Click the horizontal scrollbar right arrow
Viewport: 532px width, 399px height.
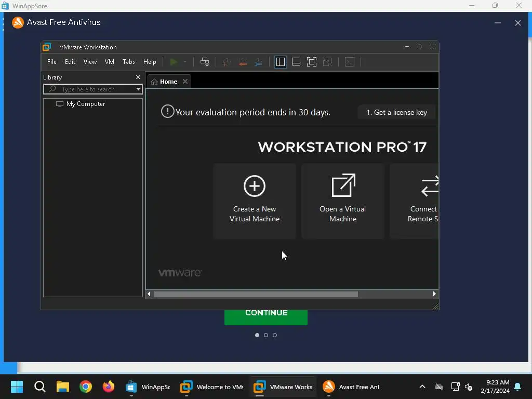pyautogui.click(x=434, y=294)
